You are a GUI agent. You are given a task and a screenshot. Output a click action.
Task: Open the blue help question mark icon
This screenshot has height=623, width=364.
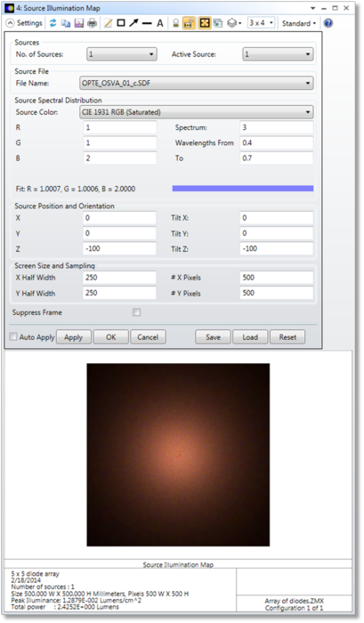[328, 23]
